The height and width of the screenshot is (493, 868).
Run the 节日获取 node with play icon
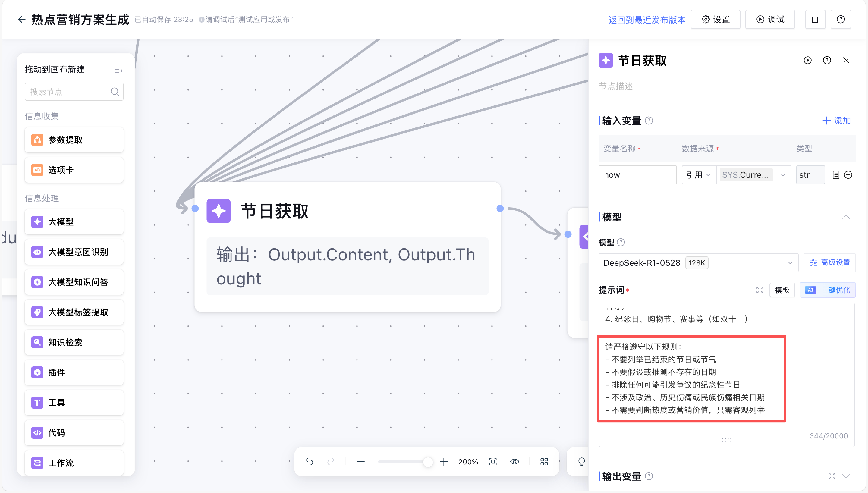(808, 60)
